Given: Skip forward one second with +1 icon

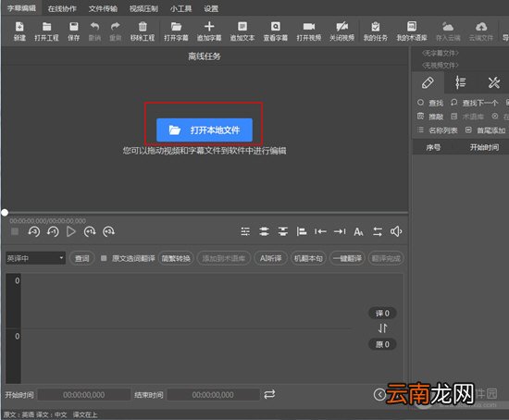Looking at the screenshot, I should [x=90, y=231].
